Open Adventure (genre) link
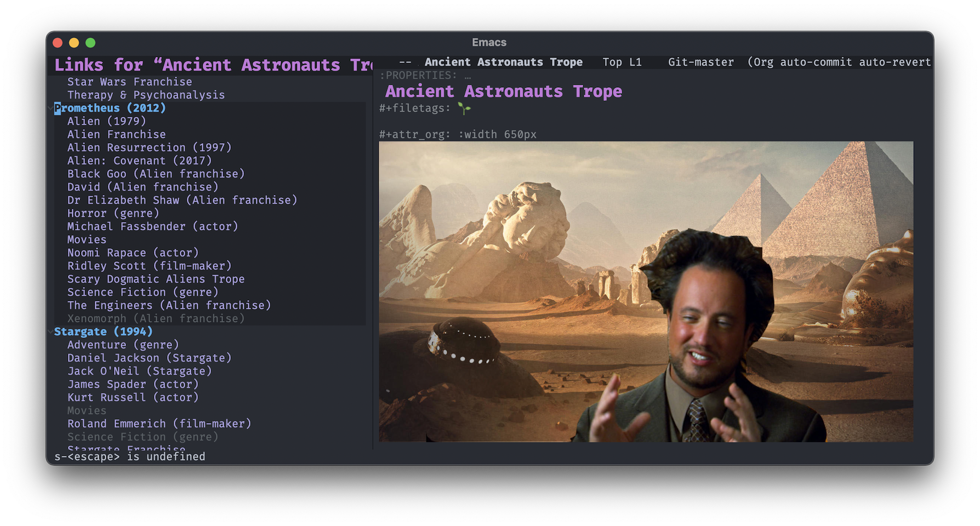 [x=123, y=345]
